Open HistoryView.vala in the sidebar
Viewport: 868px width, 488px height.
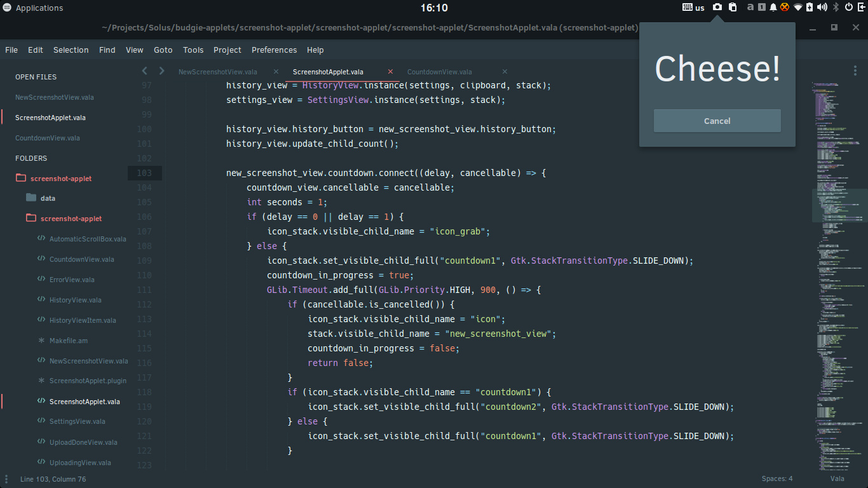click(75, 300)
